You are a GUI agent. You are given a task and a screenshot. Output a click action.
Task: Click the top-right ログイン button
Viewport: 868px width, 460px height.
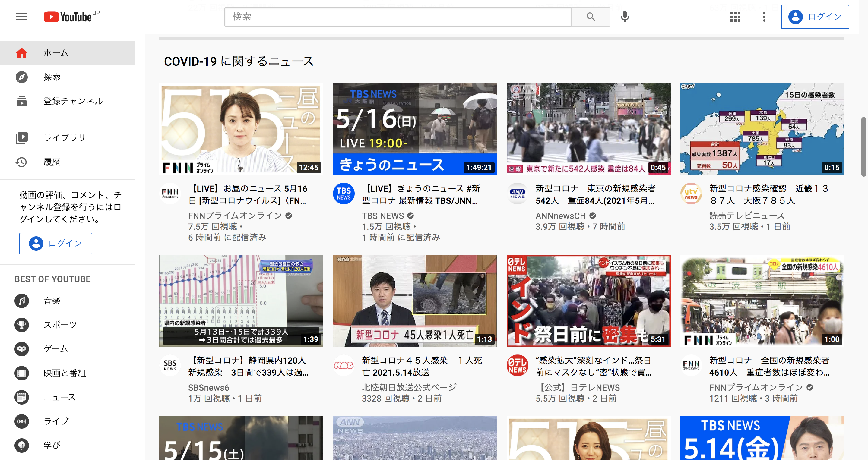coord(815,17)
